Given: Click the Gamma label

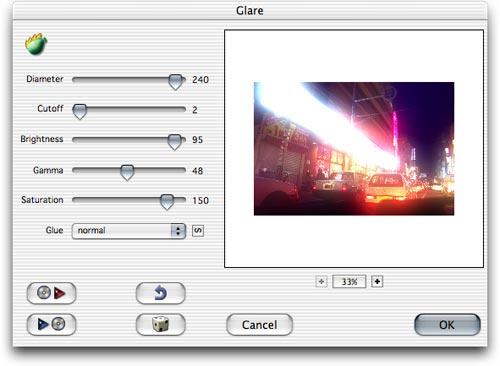Looking at the screenshot, I should pos(48,170).
